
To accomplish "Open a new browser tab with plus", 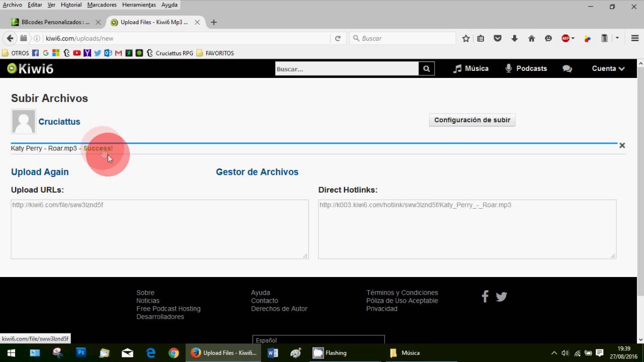I will pyautogui.click(x=213, y=22).
